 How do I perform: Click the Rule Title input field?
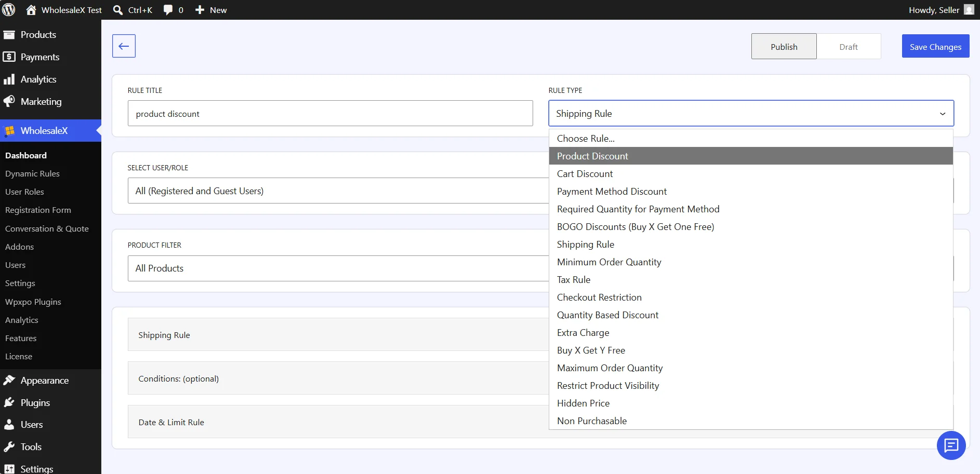click(330, 113)
